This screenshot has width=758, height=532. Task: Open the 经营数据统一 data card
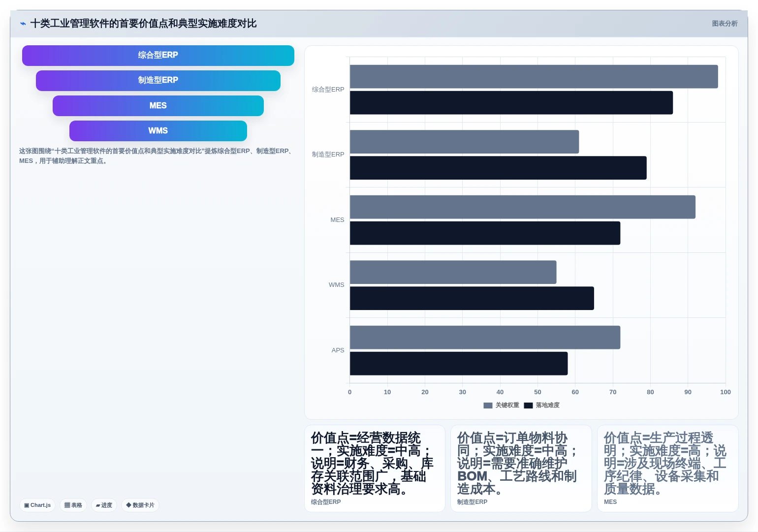click(375, 469)
